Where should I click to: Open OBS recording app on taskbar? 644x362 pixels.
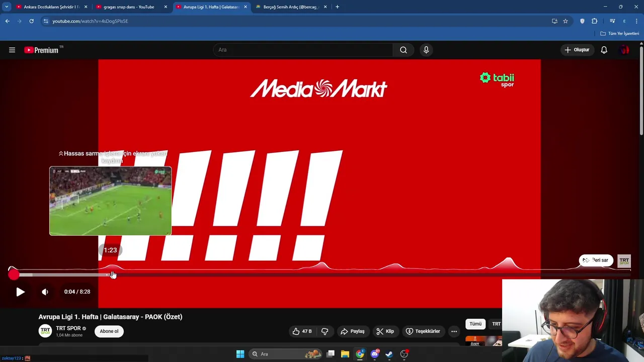(404, 354)
